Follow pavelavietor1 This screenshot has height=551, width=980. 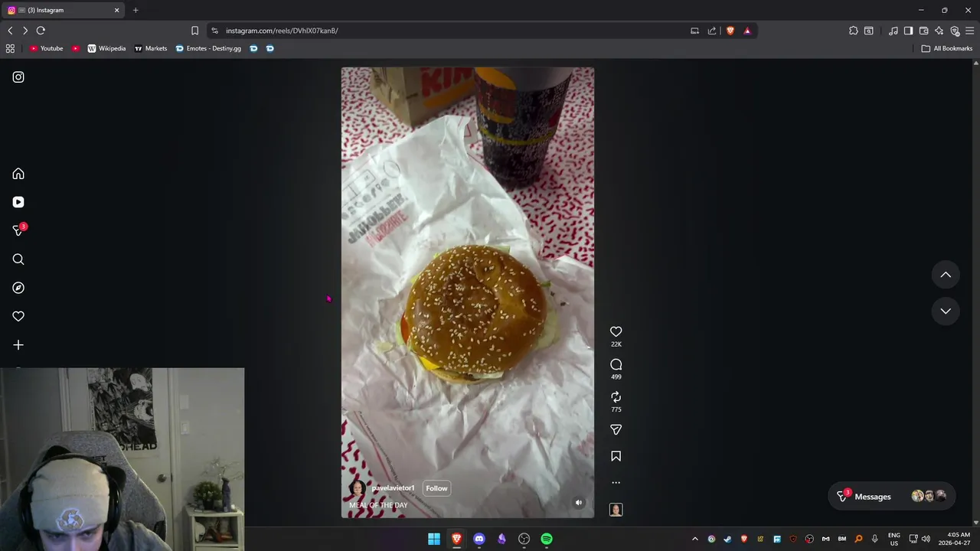(x=436, y=488)
